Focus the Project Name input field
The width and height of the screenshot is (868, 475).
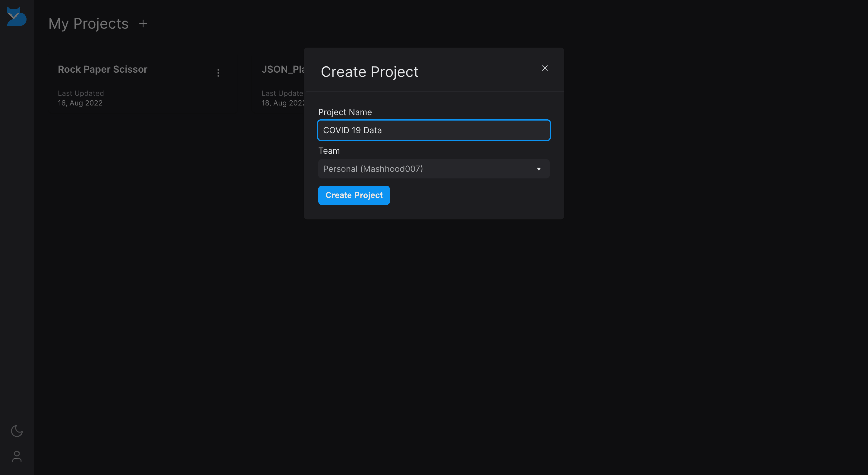tap(434, 131)
